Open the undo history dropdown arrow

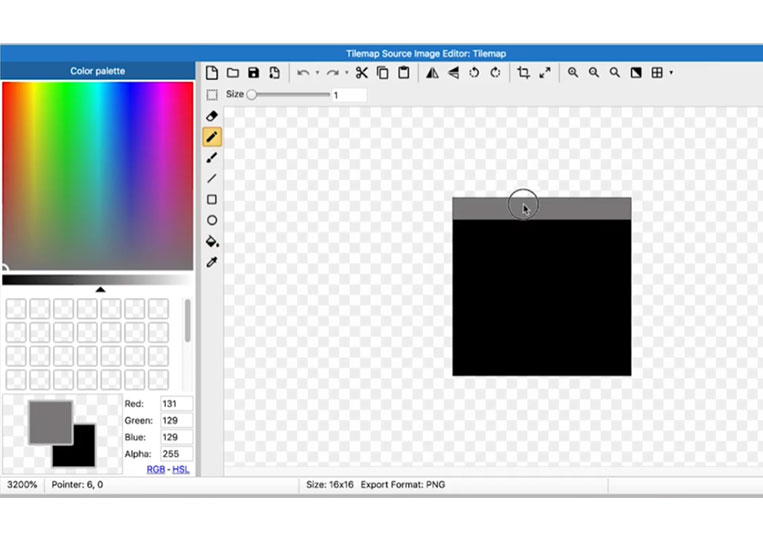click(317, 73)
